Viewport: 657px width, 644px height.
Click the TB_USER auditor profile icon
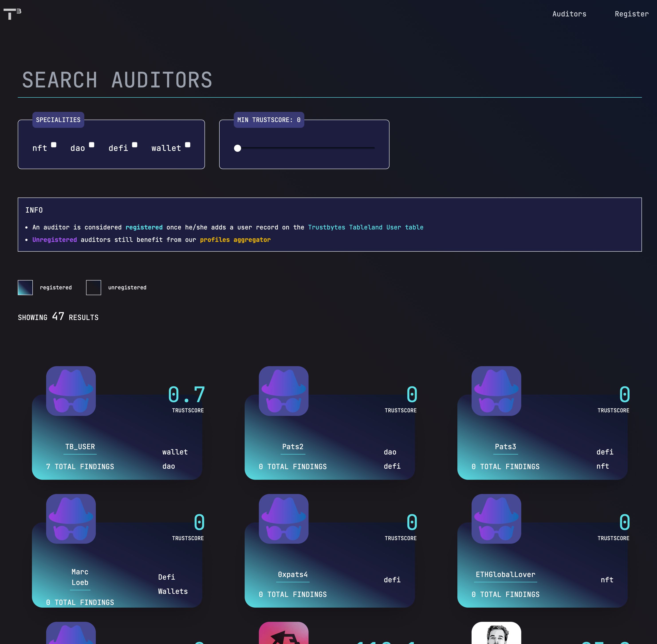click(x=71, y=390)
